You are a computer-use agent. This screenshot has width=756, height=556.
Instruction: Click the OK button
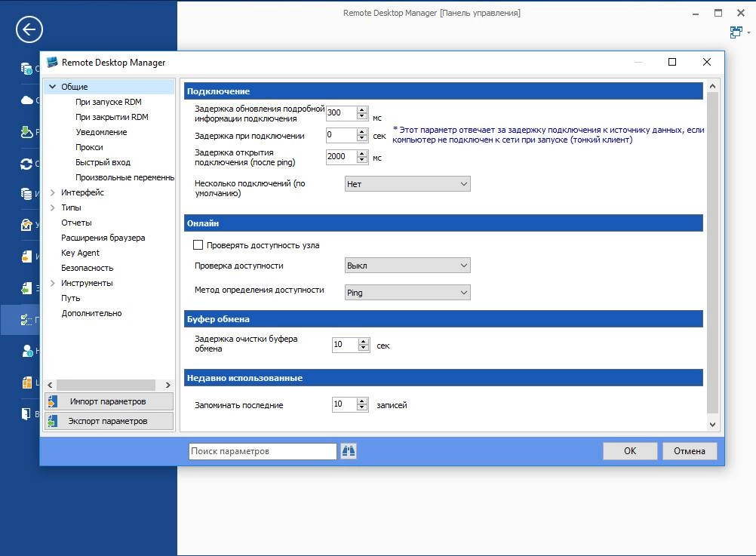[630, 451]
